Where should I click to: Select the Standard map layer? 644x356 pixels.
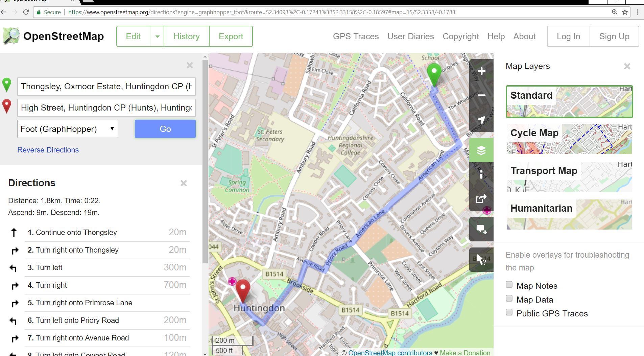569,101
